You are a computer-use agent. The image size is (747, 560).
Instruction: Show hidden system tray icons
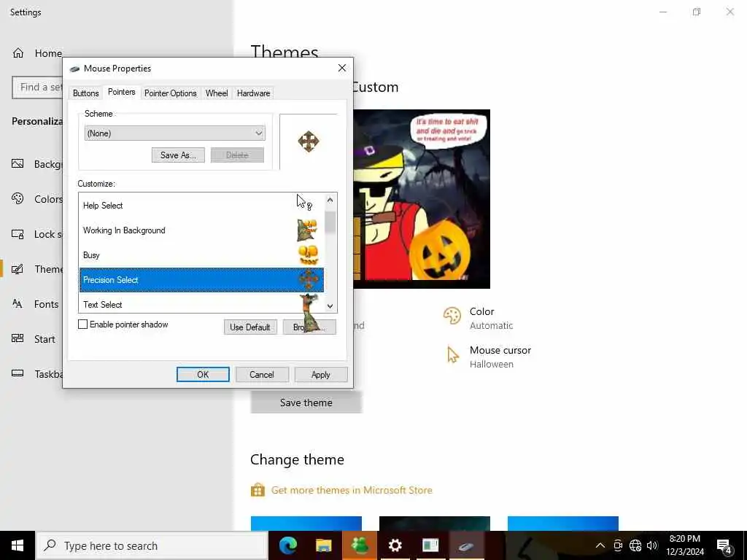pos(600,545)
